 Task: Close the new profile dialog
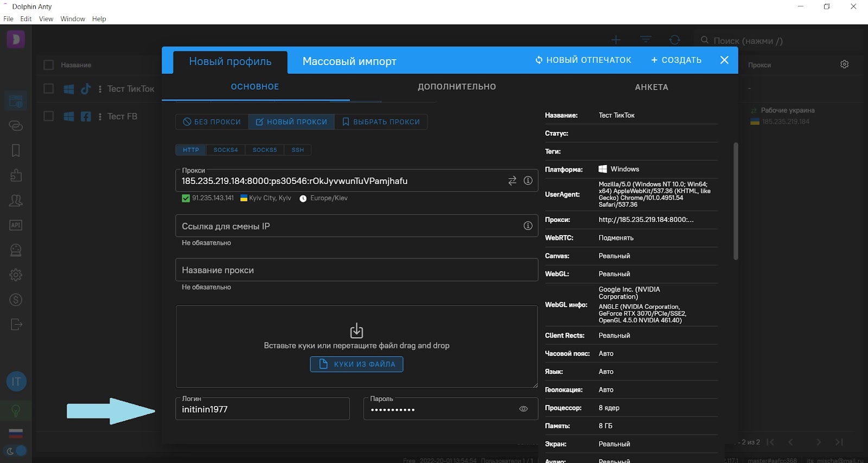click(724, 60)
